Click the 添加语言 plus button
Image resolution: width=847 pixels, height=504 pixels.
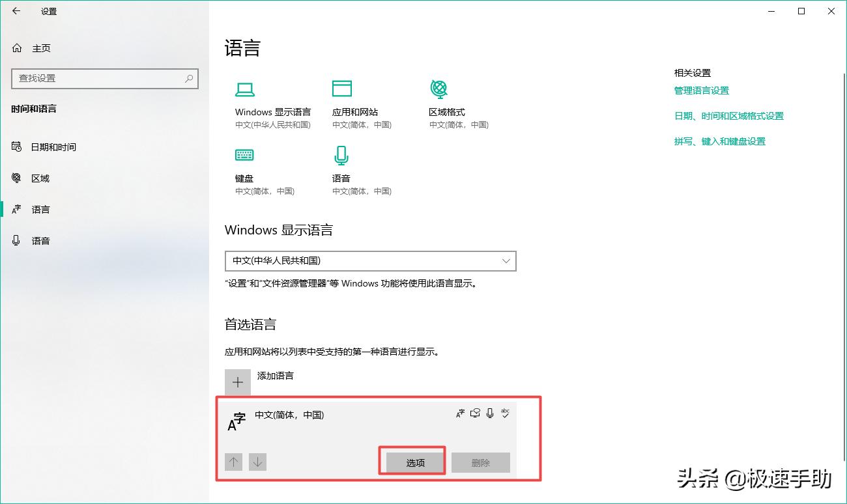237,382
